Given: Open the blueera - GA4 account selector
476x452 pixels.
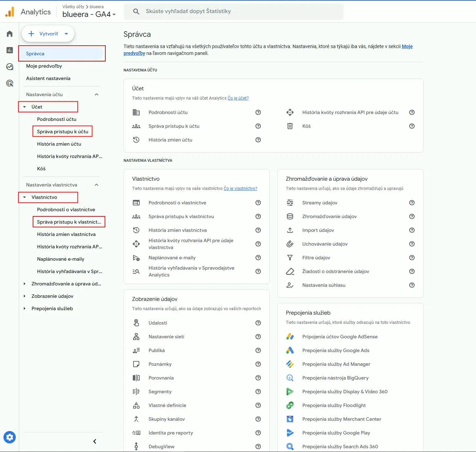Looking at the screenshot, I should point(89,14).
